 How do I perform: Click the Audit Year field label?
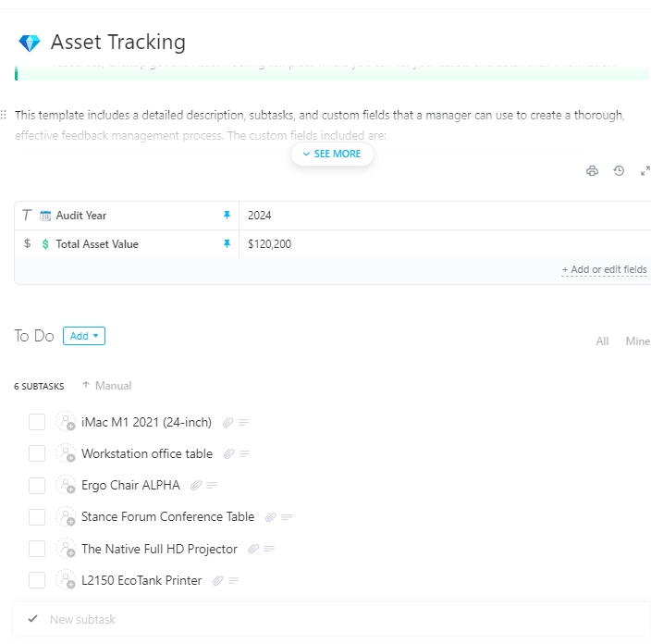[x=81, y=216]
